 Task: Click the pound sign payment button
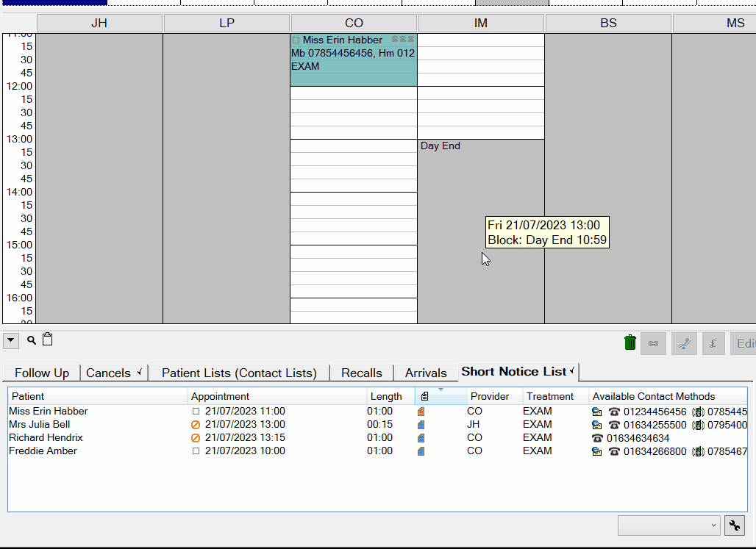[x=713, y=343]
